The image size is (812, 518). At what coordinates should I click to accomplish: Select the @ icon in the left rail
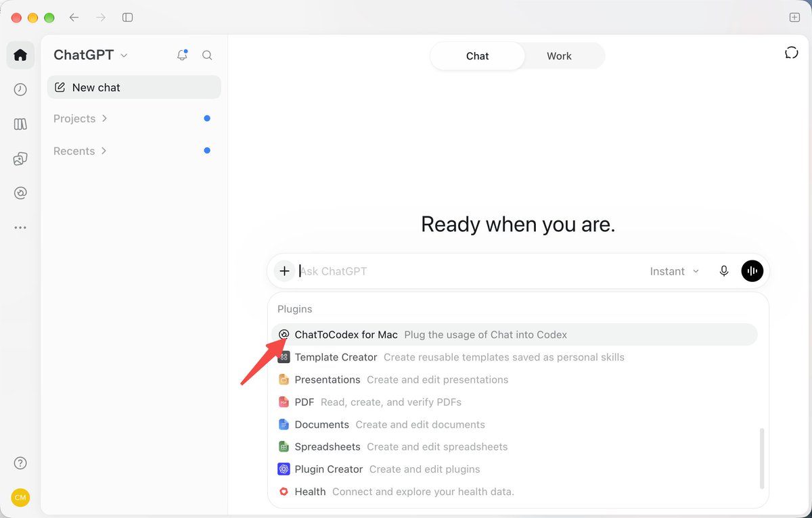click(20, 193)
